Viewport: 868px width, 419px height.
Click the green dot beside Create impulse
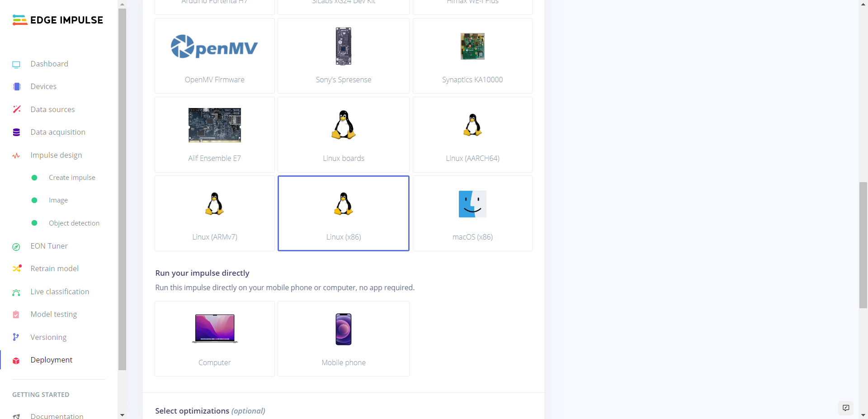coord(34,178)
